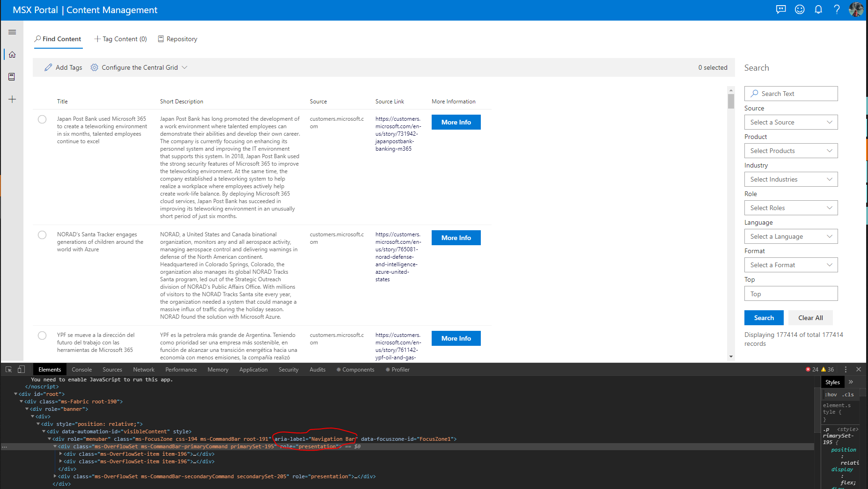Image resolution: width=868 pixels, height=489 pixels.
Task: Open the Select Industries dropdown
Action: 791,179
